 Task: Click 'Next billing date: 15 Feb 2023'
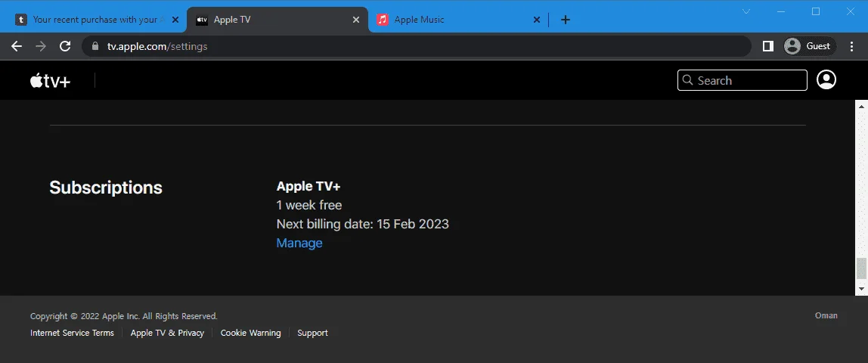[x=363, y=224]
